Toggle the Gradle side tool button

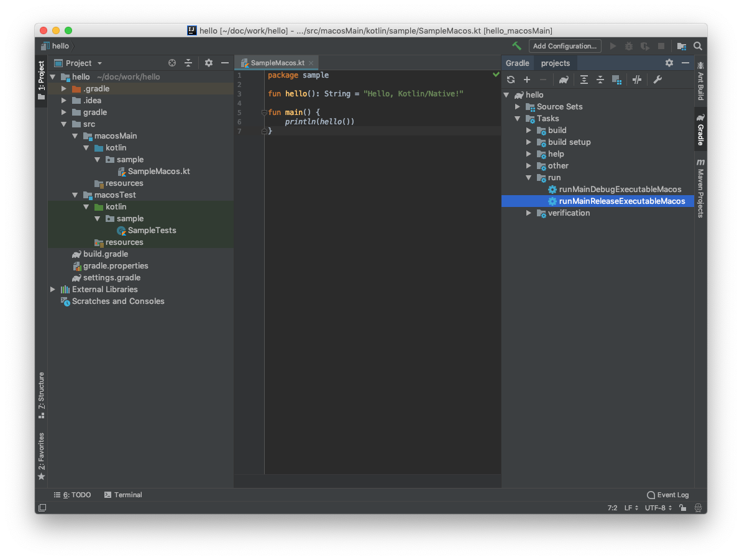(701, 130)
